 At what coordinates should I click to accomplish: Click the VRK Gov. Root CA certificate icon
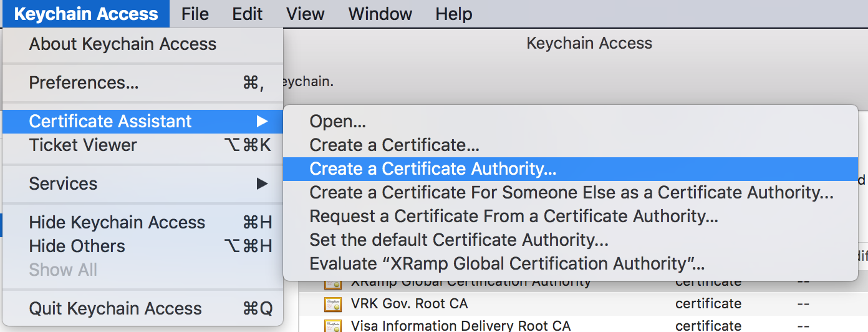[x=333, y=305]
